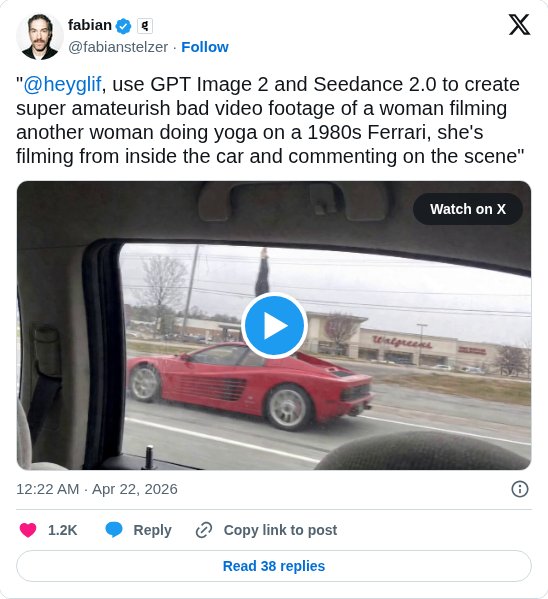Follow the fabian account
This screenshot has height=599, width=548.
click(205, 47)
